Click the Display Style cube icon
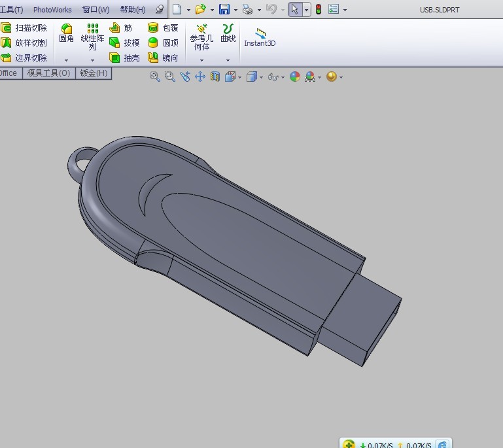The height and width of the screenshot is (448, 503). (x=252, y=77)
